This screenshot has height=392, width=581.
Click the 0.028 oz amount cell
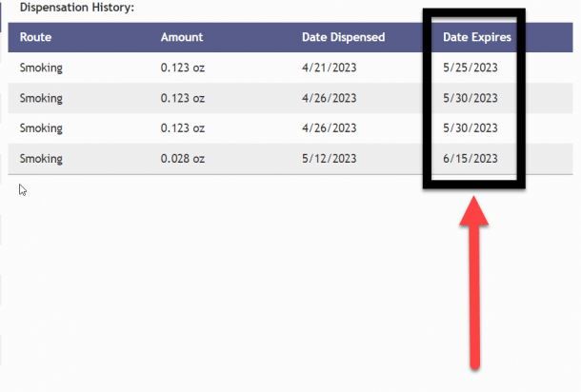(183, 159)
